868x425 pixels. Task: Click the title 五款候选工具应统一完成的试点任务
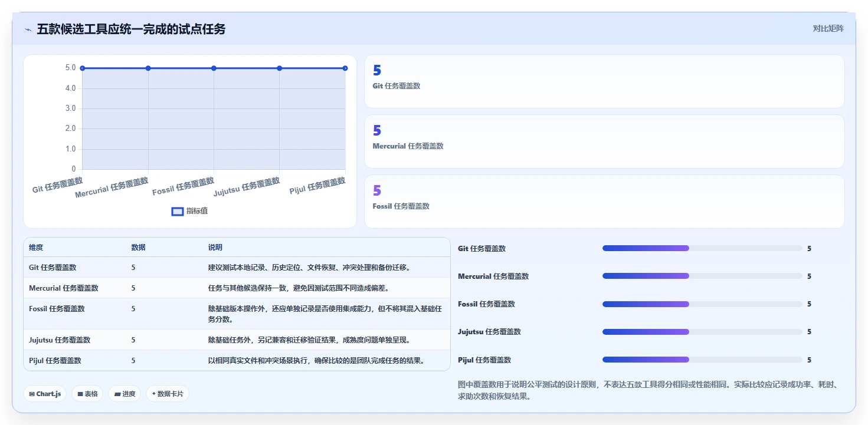click(x=131, y=29)
